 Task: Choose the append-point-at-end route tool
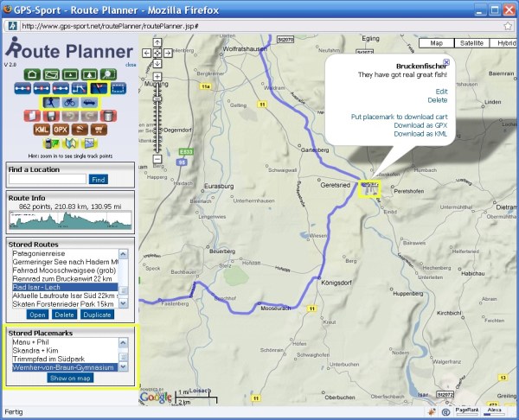[22, 89]
